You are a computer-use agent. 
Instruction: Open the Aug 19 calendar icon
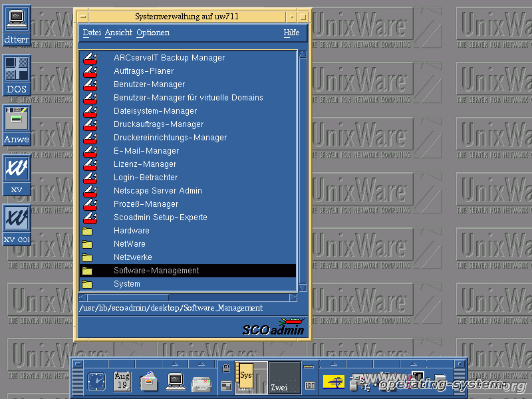122,381
